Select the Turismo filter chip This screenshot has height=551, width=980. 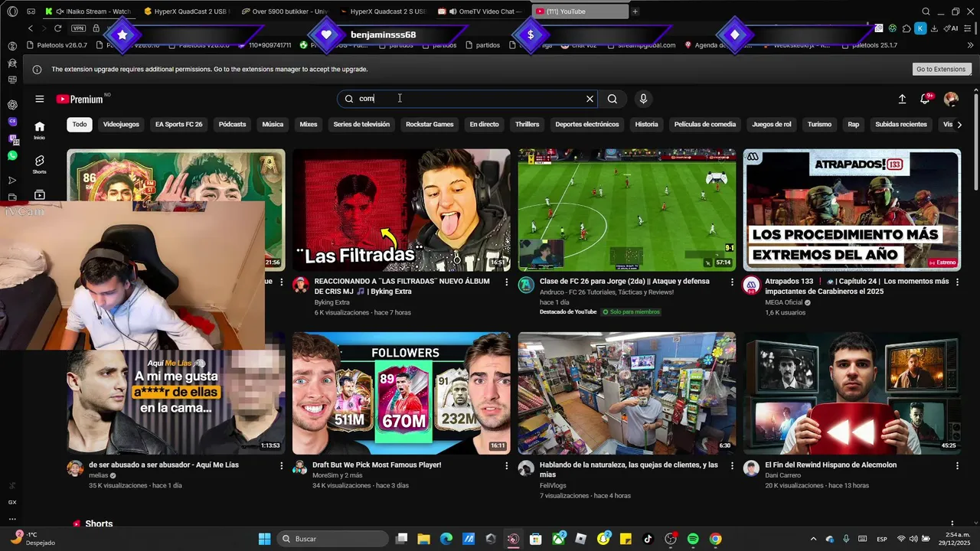click(819, 124)
